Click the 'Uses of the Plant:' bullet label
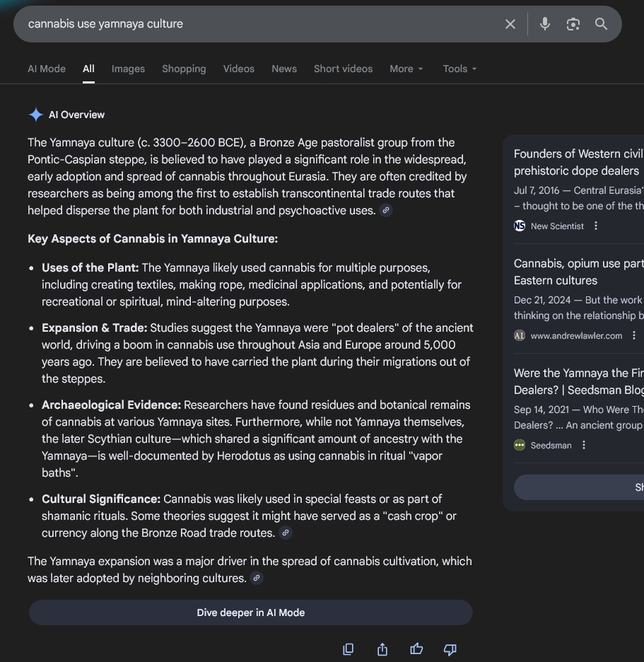This screenshot has width=644, height=662. coord(90,267)
